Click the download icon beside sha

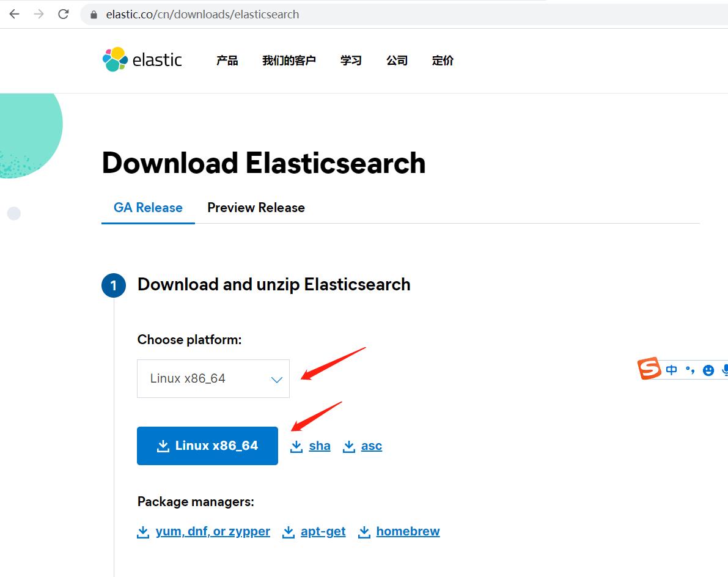pos(296,446)
